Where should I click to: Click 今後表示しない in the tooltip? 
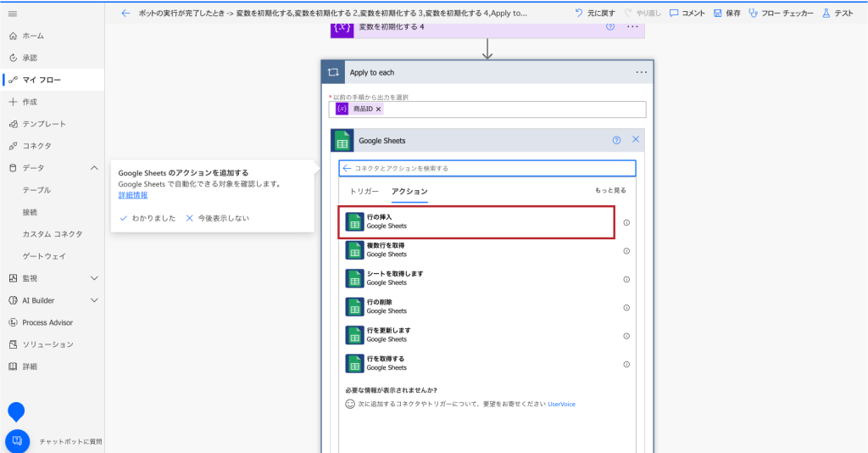tap(217, 218)
